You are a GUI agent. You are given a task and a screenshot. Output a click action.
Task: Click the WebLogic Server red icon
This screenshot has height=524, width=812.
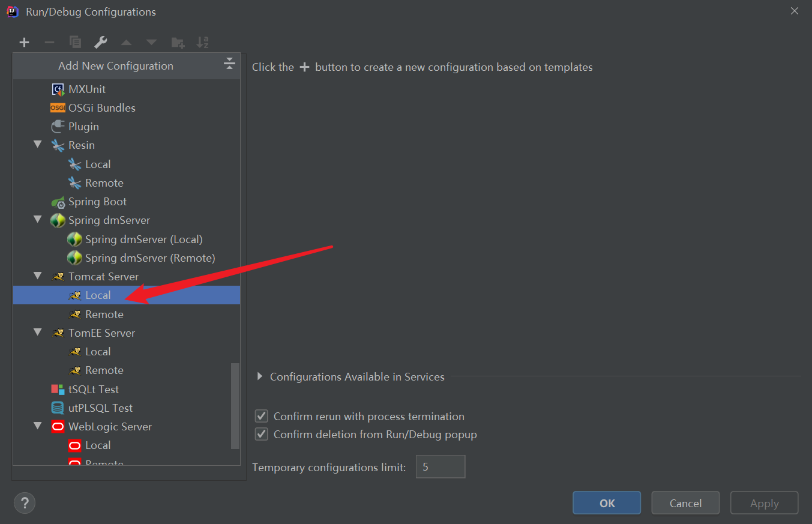[58, 427]
